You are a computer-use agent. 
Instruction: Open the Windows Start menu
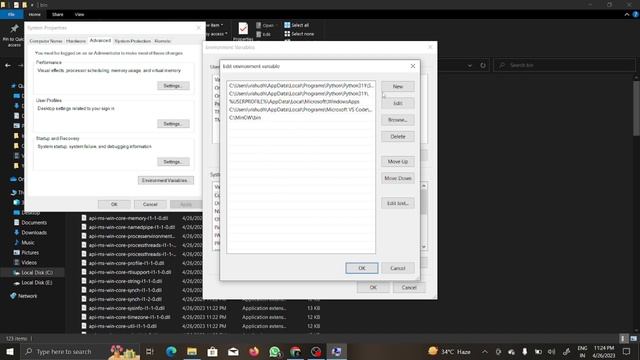pos(10,351)
